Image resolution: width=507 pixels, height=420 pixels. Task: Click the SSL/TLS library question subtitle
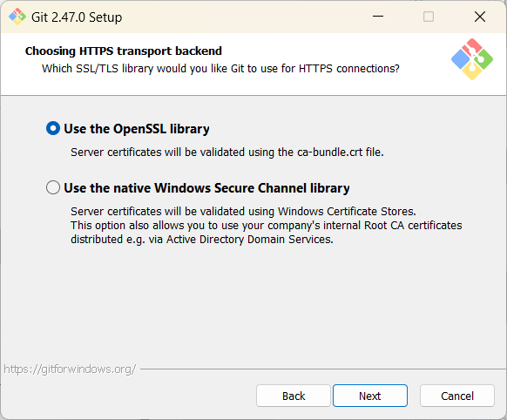click(220, 69)
